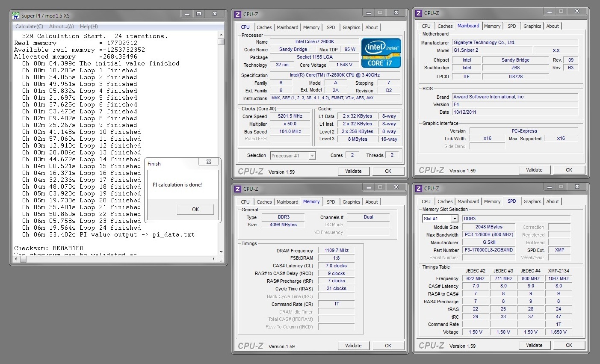Screen dimensions: 600x364
Task: Click the Southbridge Z68 value field
Action: [x=515, y=68]
